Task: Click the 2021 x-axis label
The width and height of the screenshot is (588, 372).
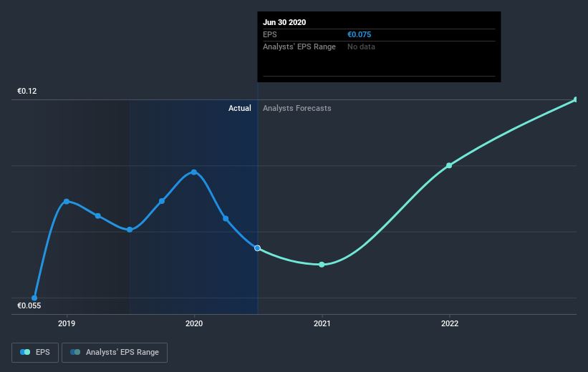Action: (322, 323)
